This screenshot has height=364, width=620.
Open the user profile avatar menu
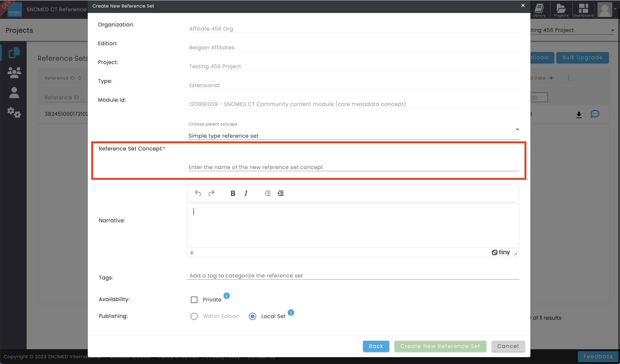coord(605,10)
